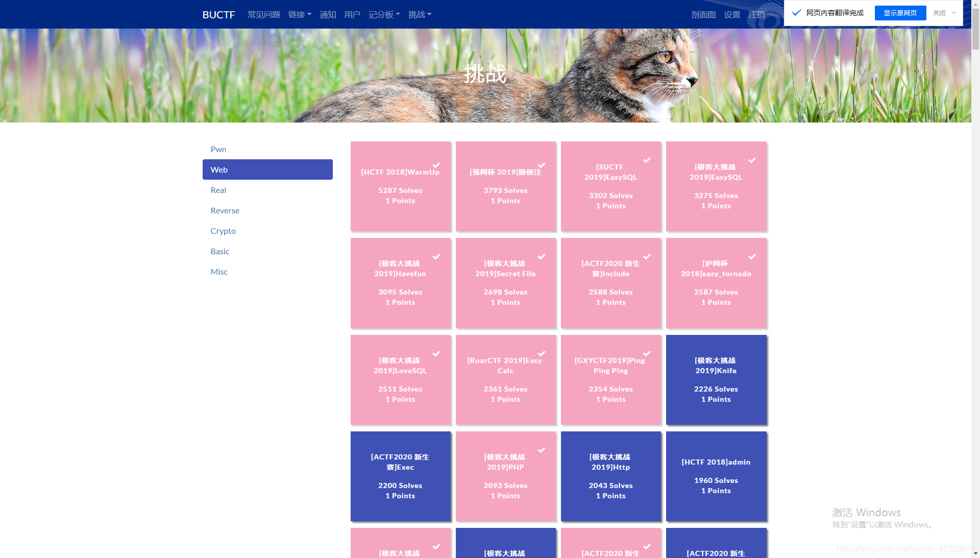Open the 3793 Solves challenge card
The width and height of the screenshot is (980, 558).
(x=506, y=186)
